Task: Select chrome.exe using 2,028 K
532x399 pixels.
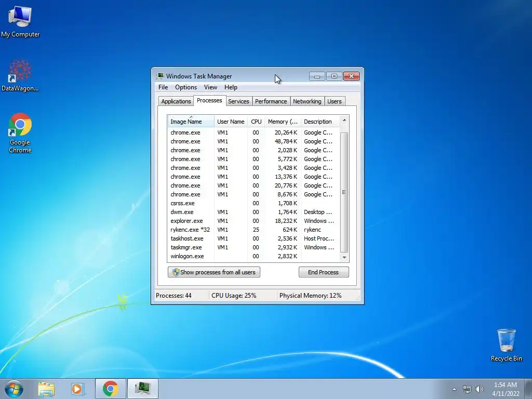Action: [x=254, y=150]
